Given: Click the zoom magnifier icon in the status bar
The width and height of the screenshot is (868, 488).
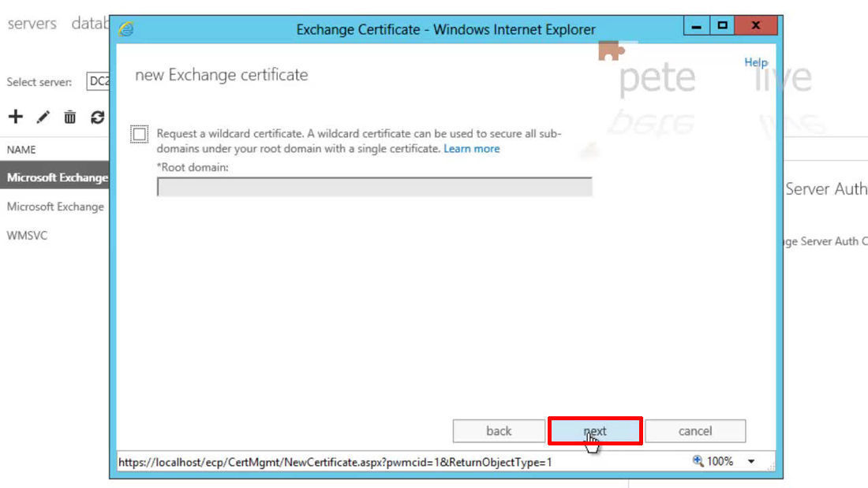Looking at the screenshot, I should pos(698,461).
